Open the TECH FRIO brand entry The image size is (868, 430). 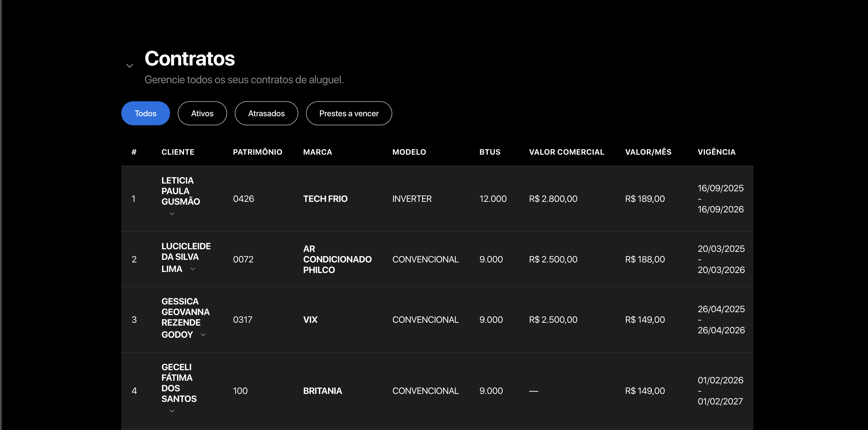(x=325, y=199)
